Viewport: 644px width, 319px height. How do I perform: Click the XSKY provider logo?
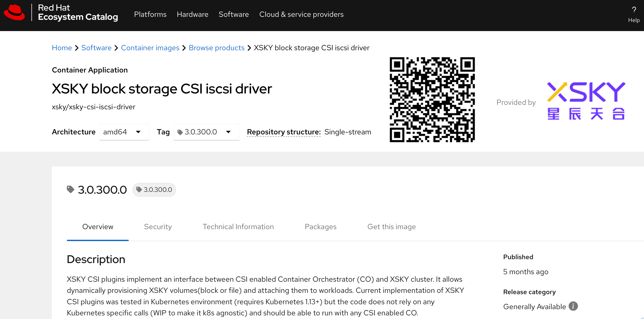(586, 101)
